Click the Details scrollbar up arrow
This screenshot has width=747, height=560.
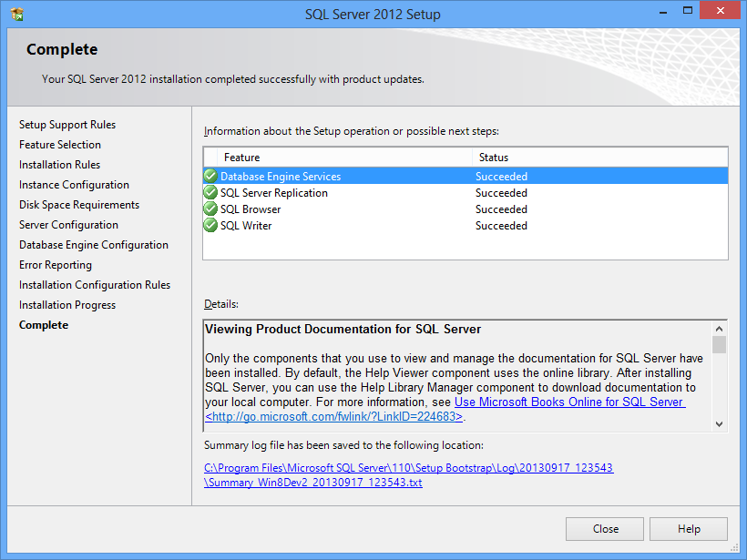720,329
